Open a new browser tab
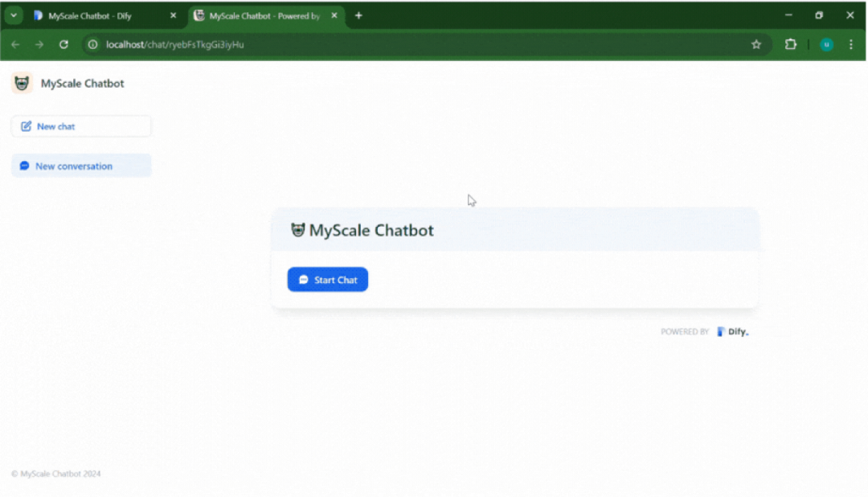The width and height of the screenshot is (868, 497). 358,15
